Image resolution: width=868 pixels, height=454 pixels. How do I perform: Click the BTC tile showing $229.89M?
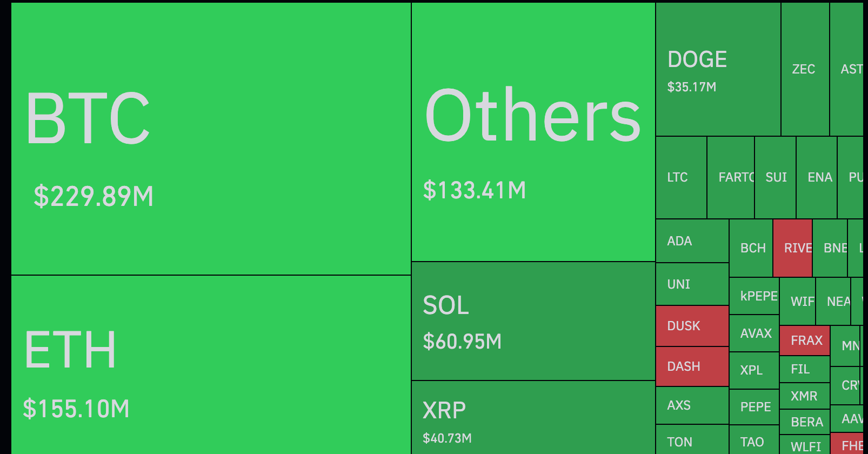coord(211,138)
